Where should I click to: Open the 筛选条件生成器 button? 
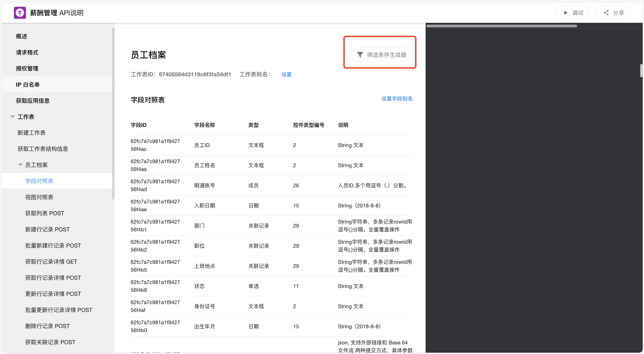point(381,55)
